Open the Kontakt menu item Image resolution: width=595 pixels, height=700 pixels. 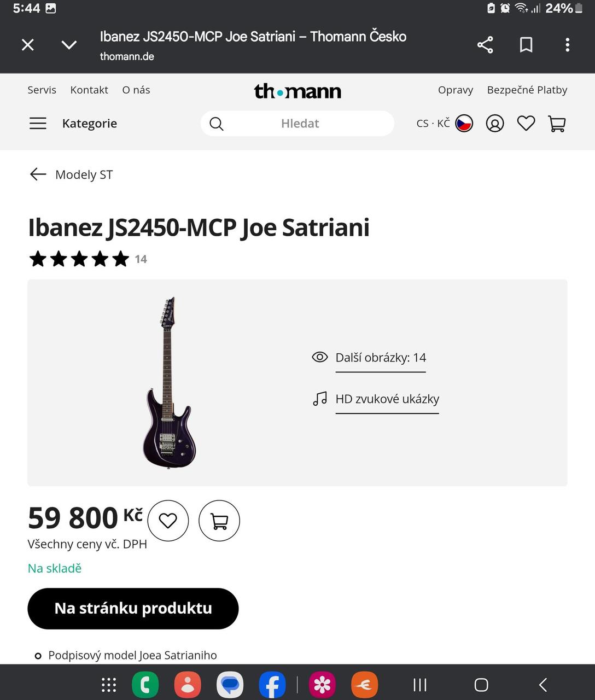coord(89,90)
